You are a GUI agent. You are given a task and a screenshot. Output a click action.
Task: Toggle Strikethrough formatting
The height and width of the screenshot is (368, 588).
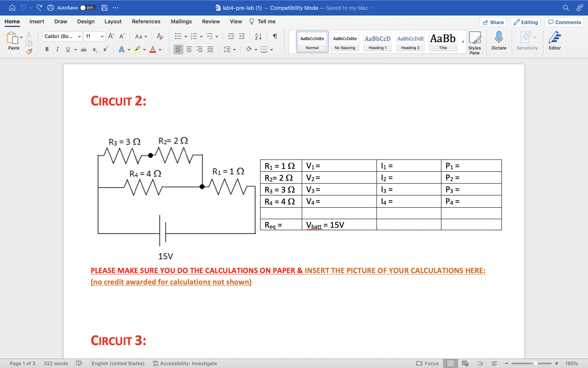pyautogui.click(x=84, y=50)
